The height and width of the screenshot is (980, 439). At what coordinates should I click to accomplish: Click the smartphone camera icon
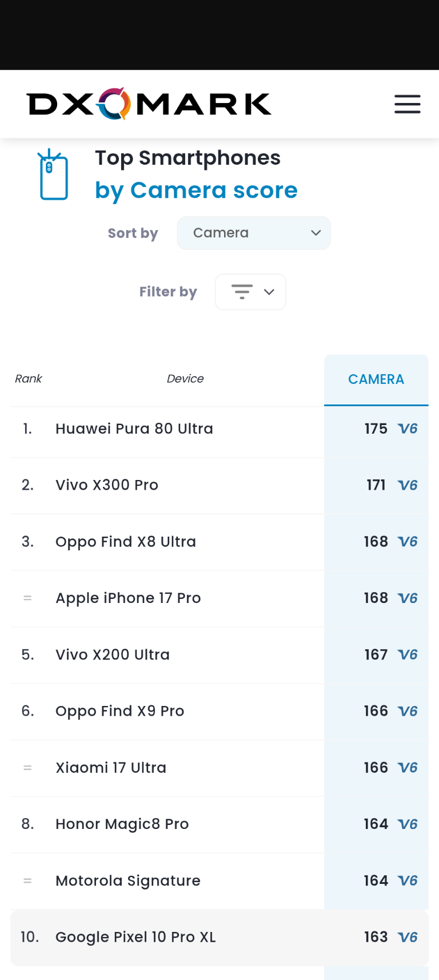[54, 174]
